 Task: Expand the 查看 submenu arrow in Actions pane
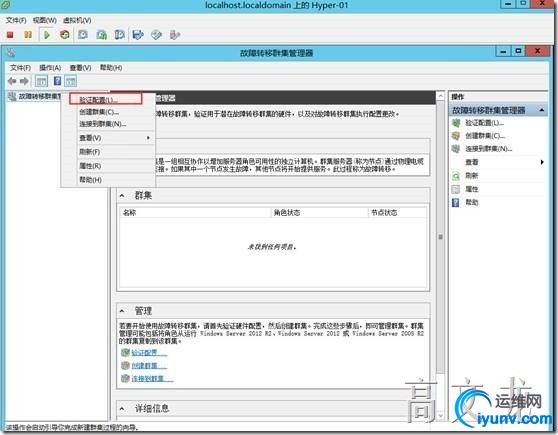pos(542,162)
